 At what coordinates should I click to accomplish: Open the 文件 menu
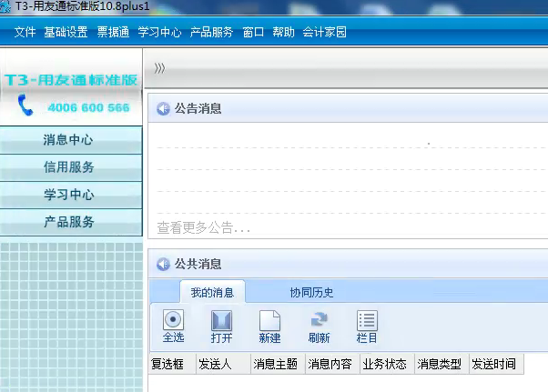[x=25, y=32]
